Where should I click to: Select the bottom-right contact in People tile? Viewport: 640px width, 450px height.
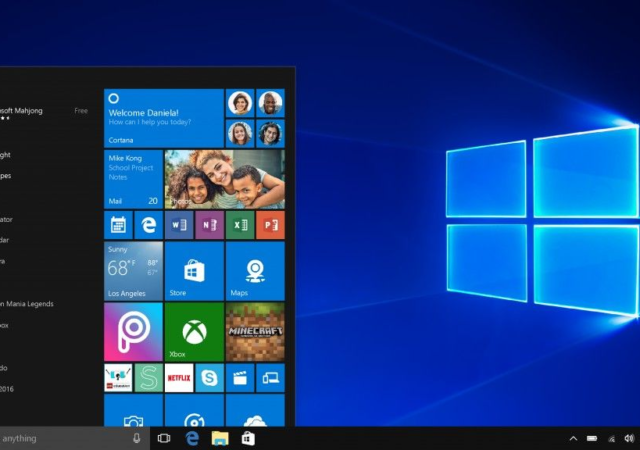[270, 134]
